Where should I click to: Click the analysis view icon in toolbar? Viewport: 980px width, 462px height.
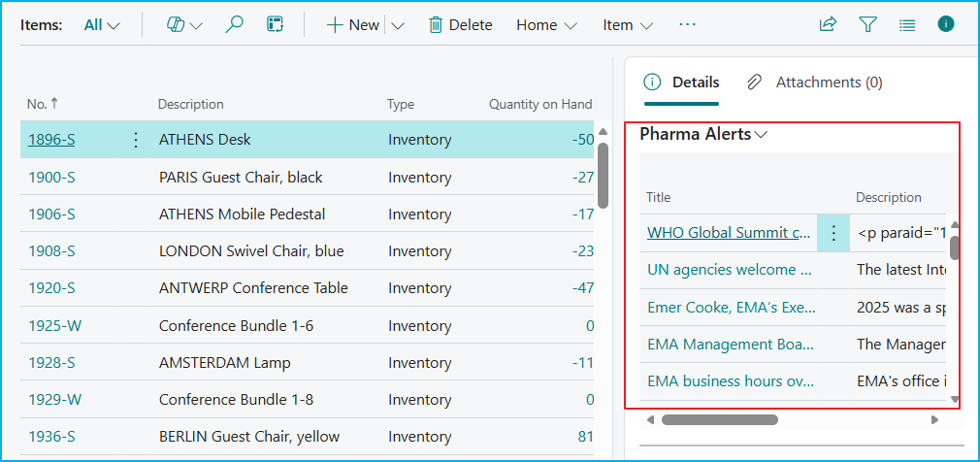[276, 25]
